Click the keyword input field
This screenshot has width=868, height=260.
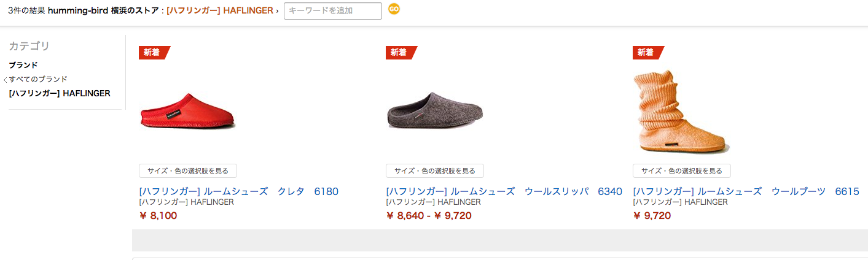tap(332, 10)
